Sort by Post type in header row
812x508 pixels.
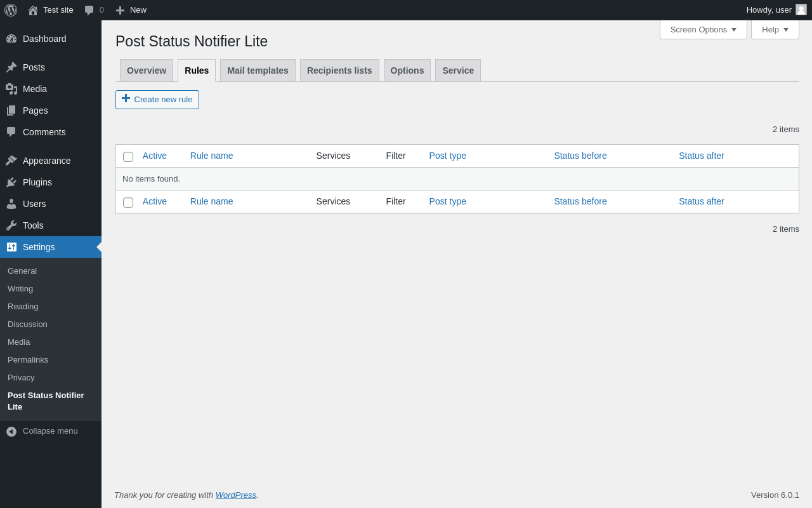click(448, 156)
